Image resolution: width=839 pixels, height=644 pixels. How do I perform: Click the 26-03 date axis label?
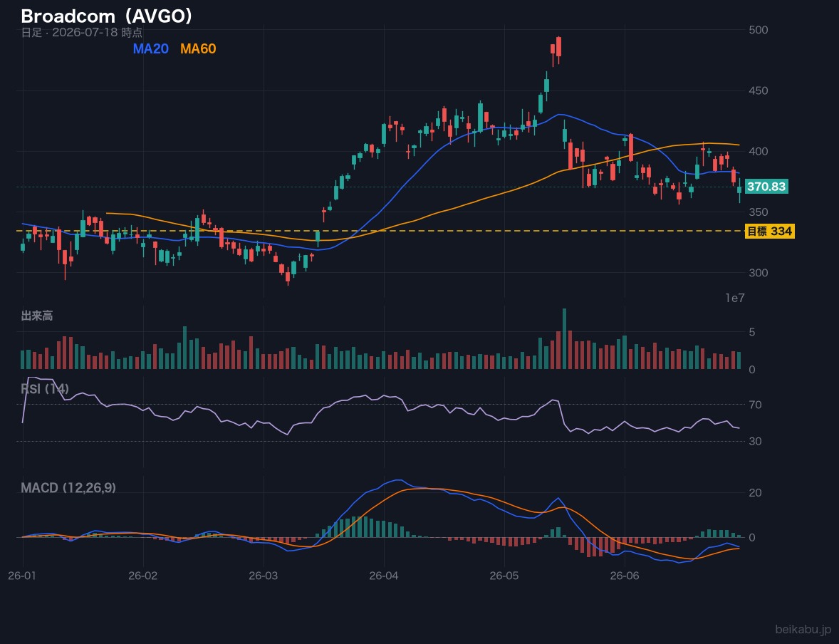coord(264,576)
